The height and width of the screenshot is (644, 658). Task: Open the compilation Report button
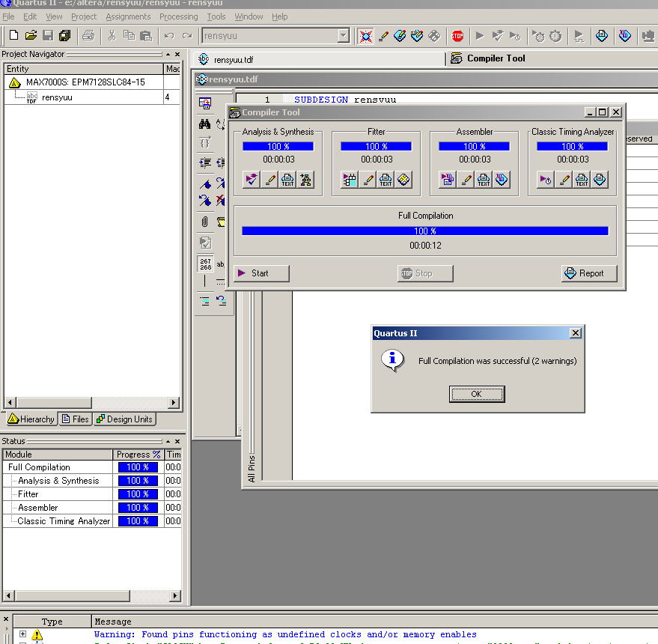[x=589, y=273]
